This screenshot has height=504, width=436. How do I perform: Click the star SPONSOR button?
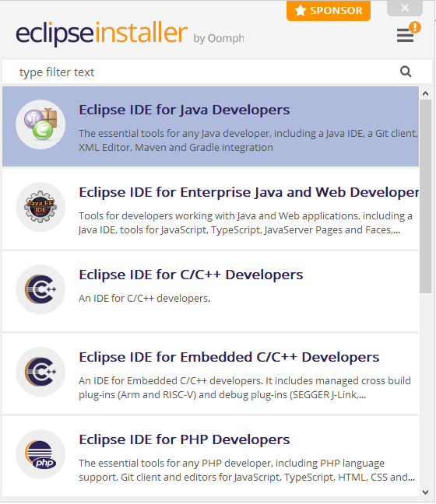tap(329, 11)
